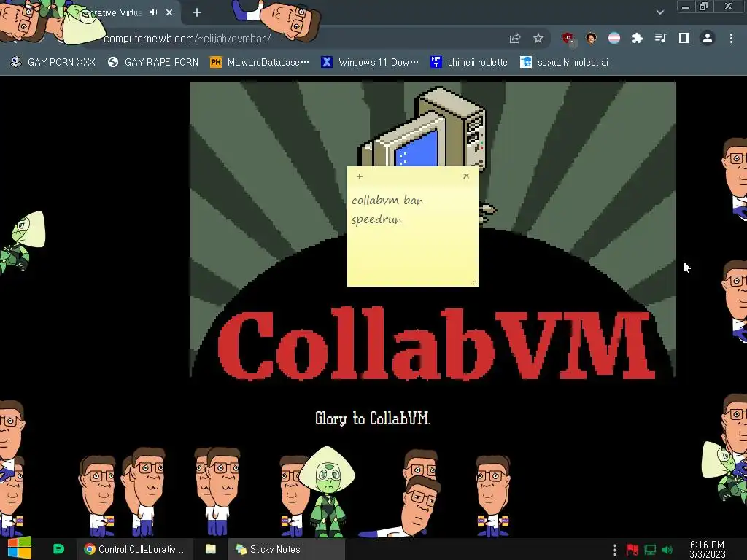Click the computernewb.com address bar URL

tap(187, 39)
